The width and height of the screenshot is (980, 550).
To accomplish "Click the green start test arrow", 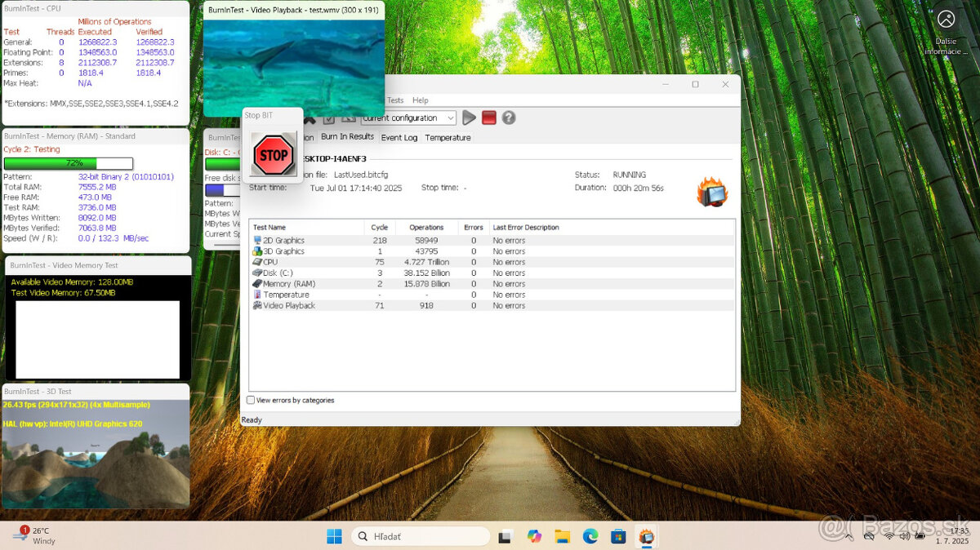I will click(469, 118).
